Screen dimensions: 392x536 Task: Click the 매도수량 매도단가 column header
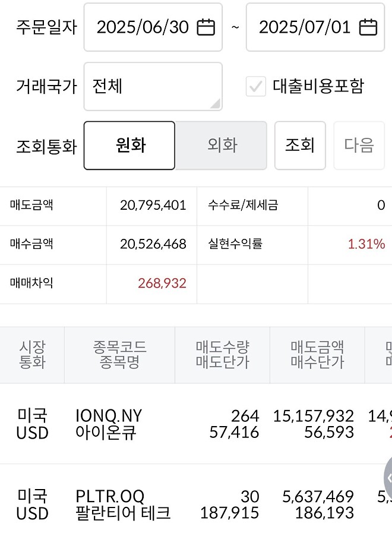[223, 355]
